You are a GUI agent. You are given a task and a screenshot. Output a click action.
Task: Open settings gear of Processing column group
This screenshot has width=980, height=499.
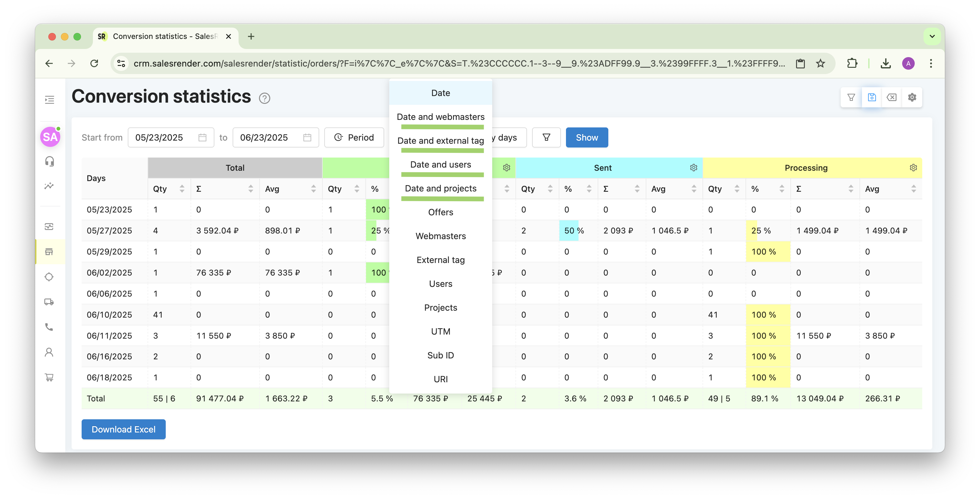click(913, 168)
